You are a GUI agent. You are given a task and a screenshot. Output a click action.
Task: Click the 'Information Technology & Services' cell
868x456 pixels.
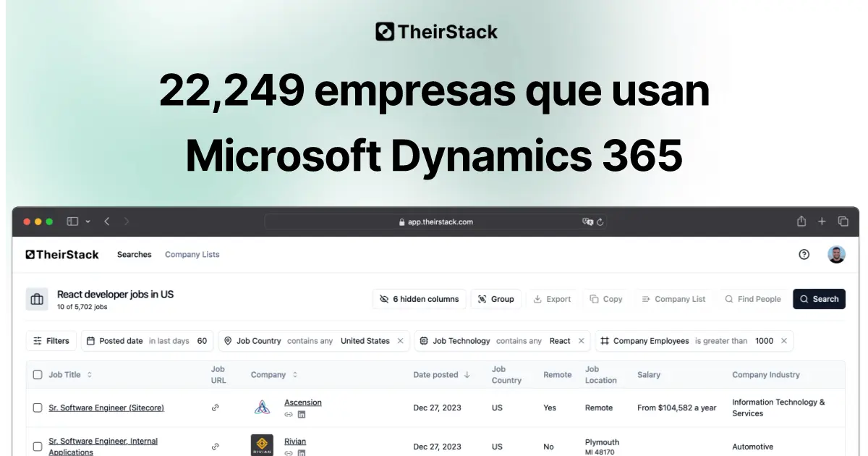pos(779,408)
